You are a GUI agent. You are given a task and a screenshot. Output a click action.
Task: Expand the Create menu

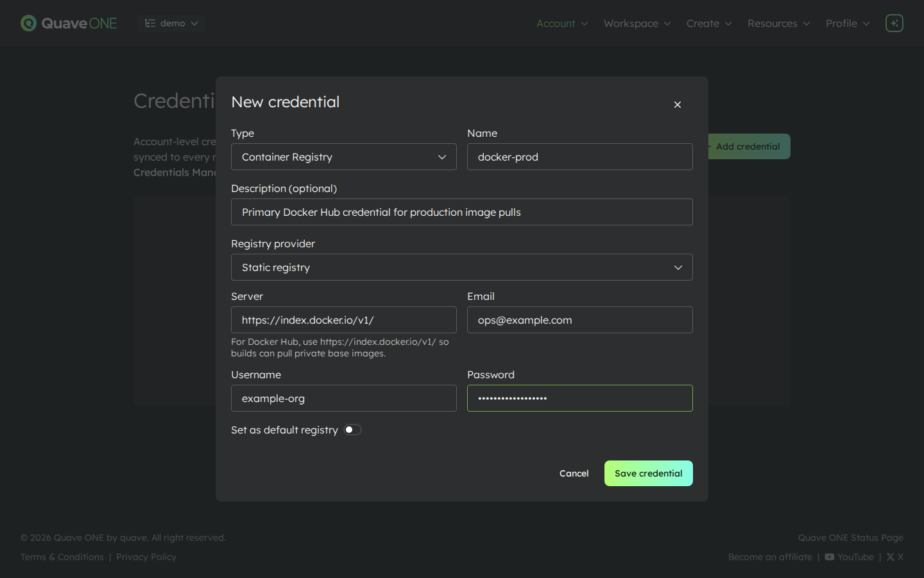click(x=709, y=23)
